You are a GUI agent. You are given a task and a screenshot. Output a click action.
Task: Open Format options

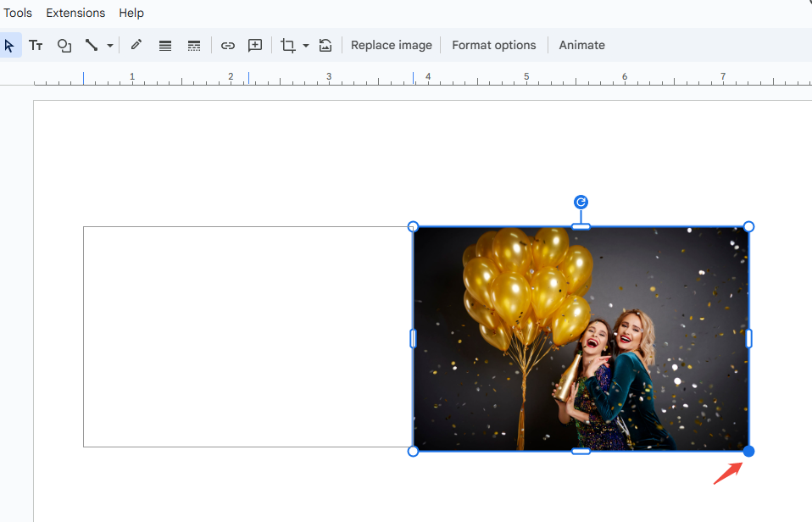(494, 45)
